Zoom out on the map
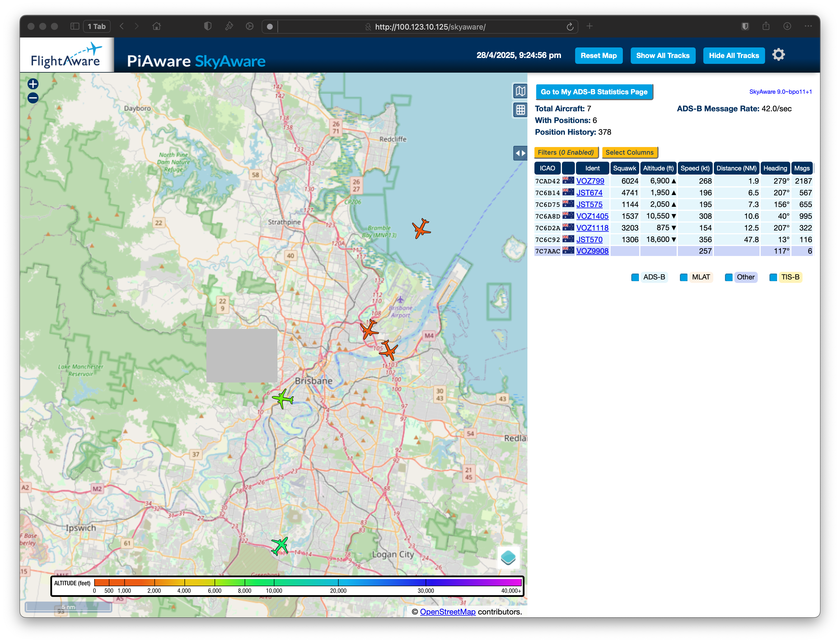This screenshot has height=642, width=840. (33, 98)
